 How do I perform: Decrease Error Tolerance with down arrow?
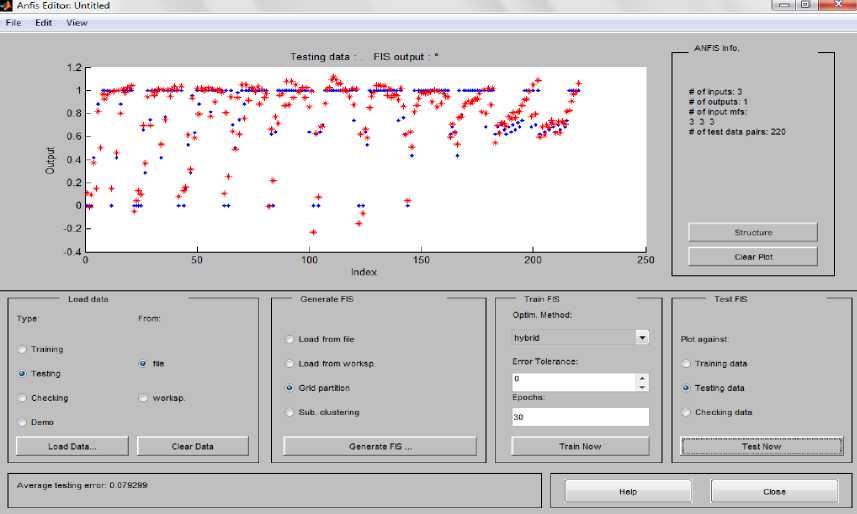(x=642, y=386)
